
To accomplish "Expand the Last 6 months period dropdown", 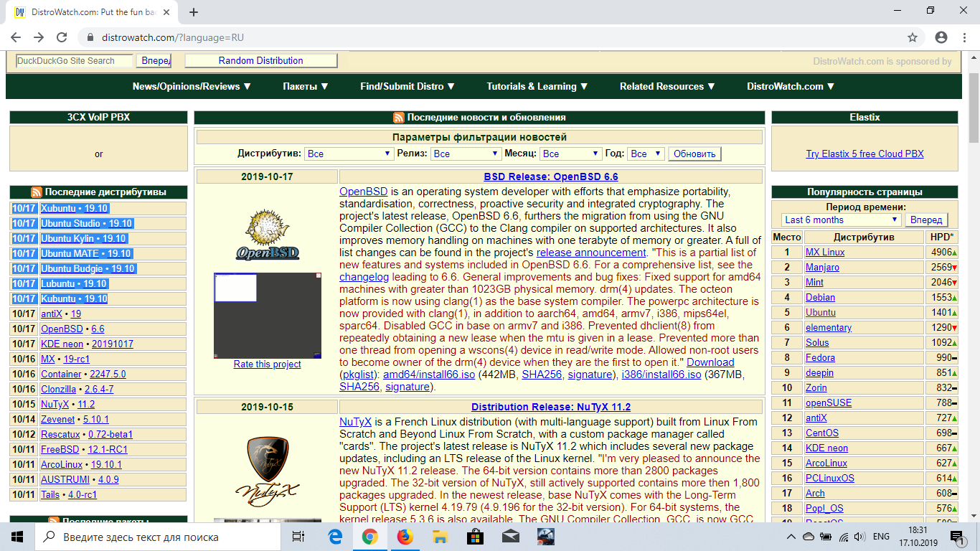I will pyautogui.click(x=841, y=220).
